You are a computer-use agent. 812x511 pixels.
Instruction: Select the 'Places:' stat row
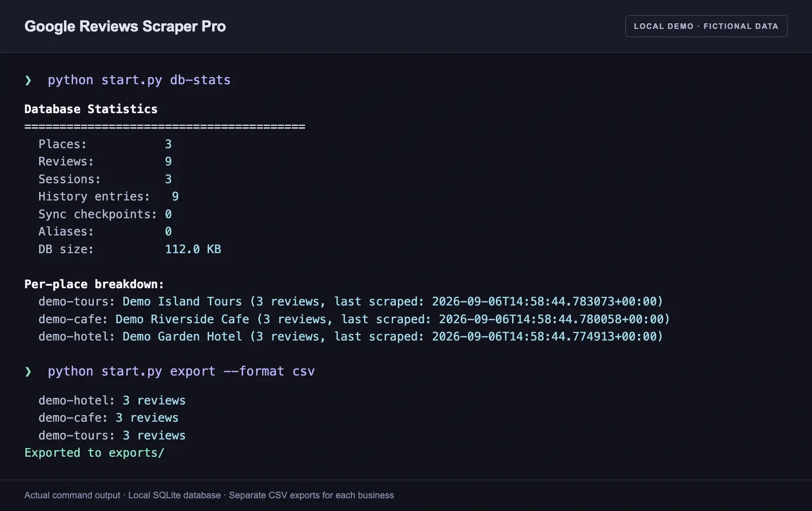(x=105, y=144)
